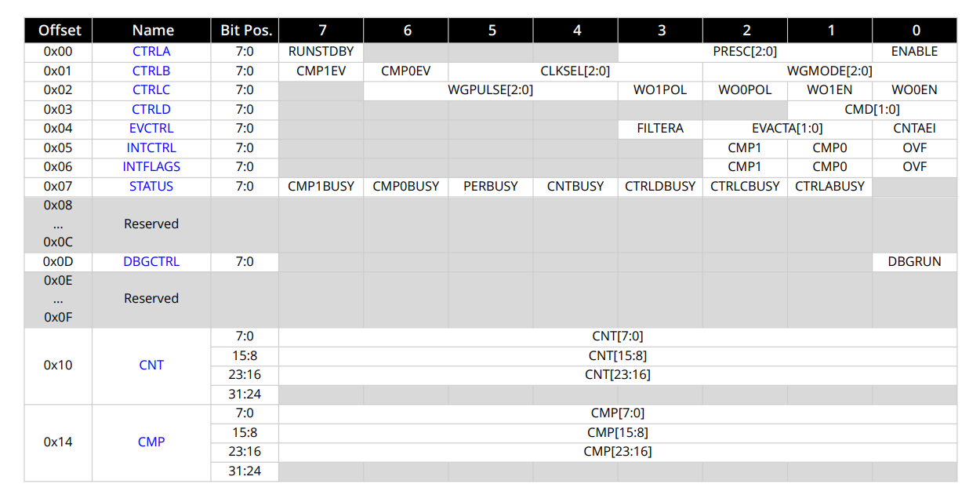Open the CNT register link

[x=151, y=365]
